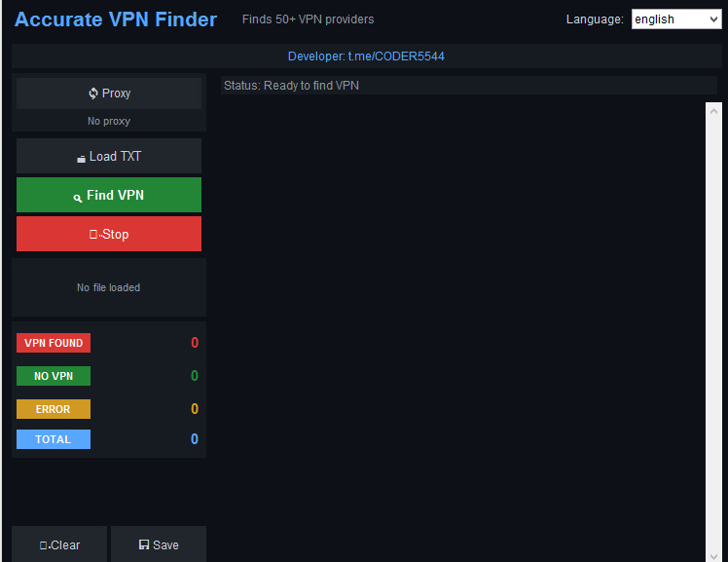Click the red VPN FOUND badge
The image size is (728, 562).
click(x=54, y=343)
